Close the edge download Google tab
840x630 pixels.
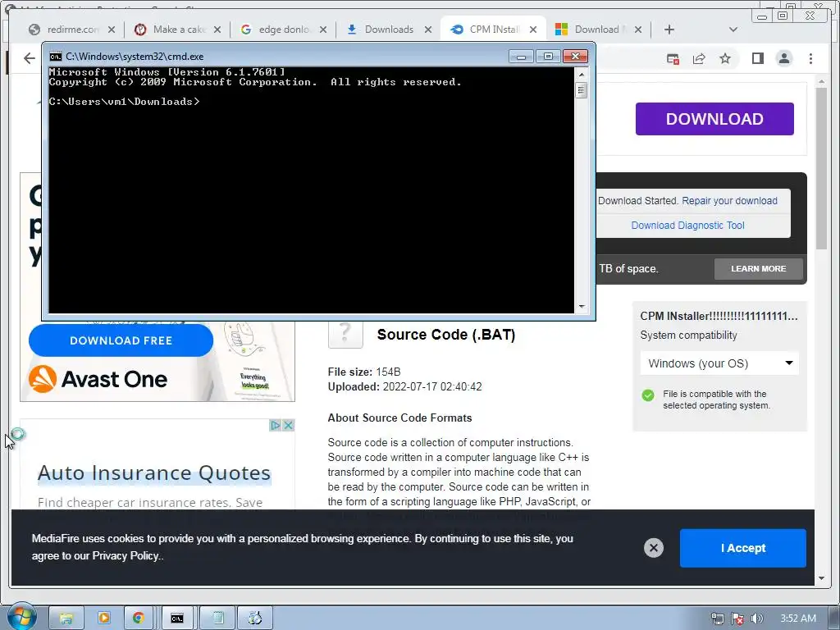pyautogui.click(x=323, y=30)
